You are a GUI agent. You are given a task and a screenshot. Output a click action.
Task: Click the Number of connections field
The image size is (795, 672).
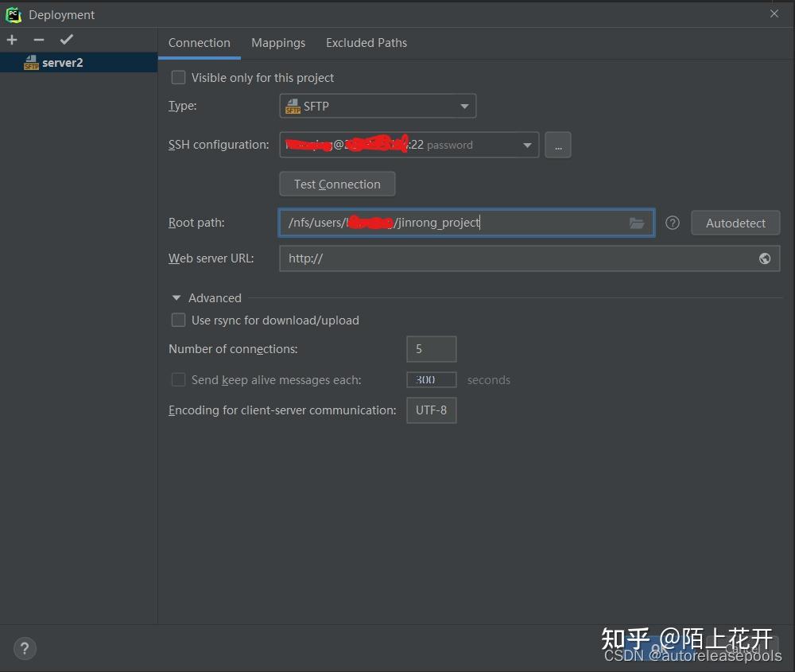pyautogui.click(x=431, y=348)
